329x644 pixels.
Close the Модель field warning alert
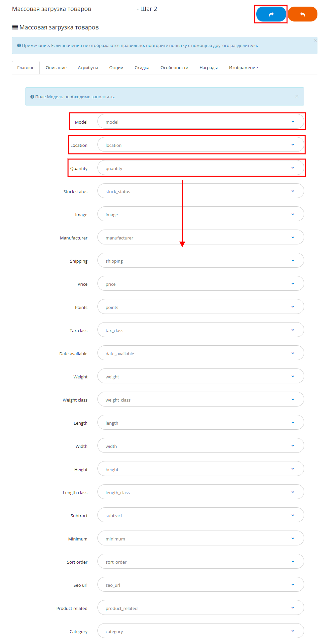click(x=297, y=97)
